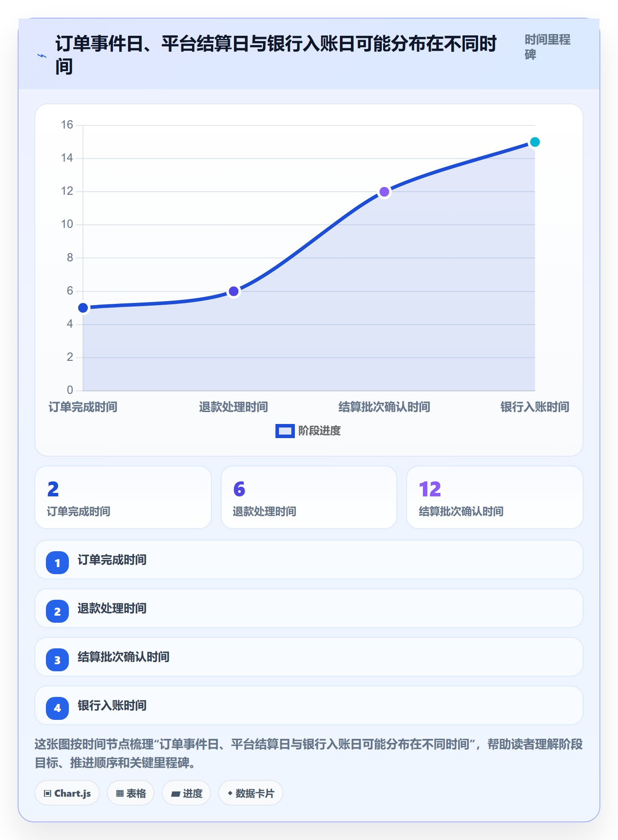The image size is (618, 840).
Task: Click step badge 3 for 结算批次确认时间
Action: (57, 660)
